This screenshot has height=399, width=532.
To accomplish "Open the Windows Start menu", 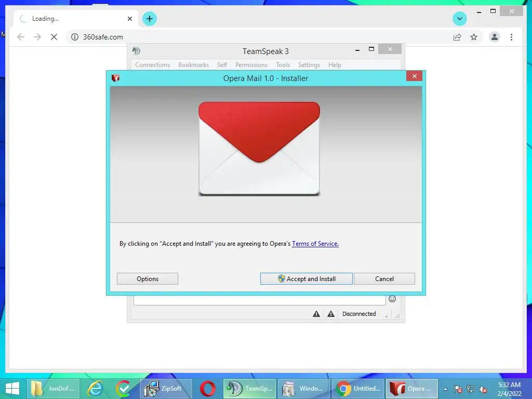I will tap(12, 389).
